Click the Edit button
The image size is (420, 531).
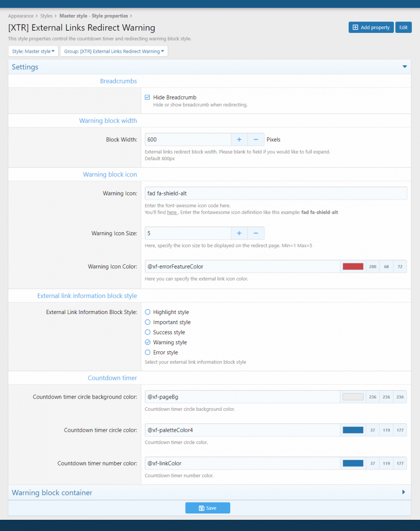coord(403,27)
